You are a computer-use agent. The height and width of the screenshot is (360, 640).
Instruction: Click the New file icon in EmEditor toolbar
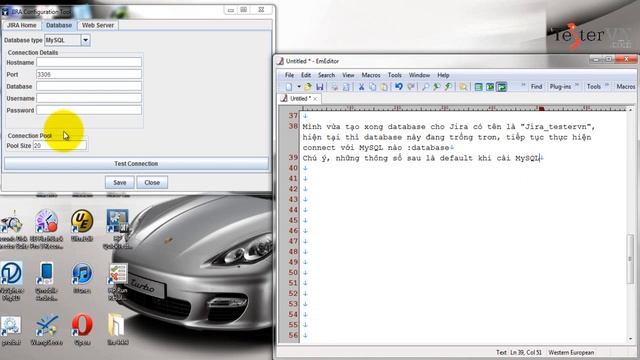pyautogui.click(x=289, y=87)
